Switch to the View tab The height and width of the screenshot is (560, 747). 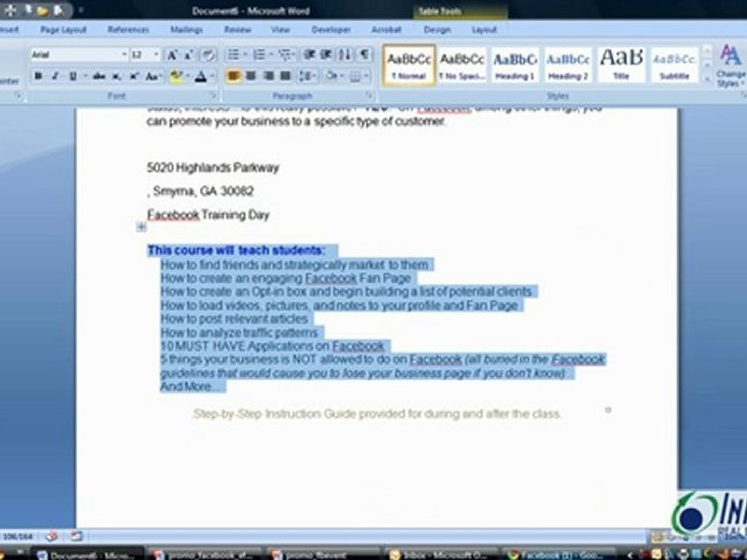pyautogui.click(x=281, y=30)
